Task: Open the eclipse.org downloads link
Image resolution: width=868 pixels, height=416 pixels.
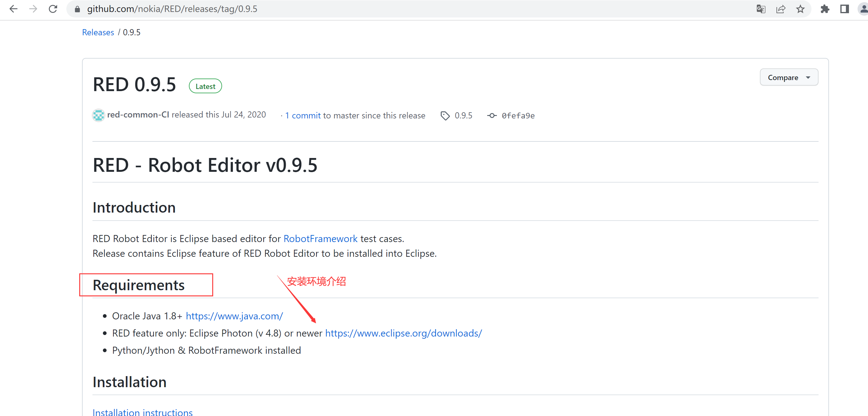Action: pyautogui.click(x=403, y=333)
